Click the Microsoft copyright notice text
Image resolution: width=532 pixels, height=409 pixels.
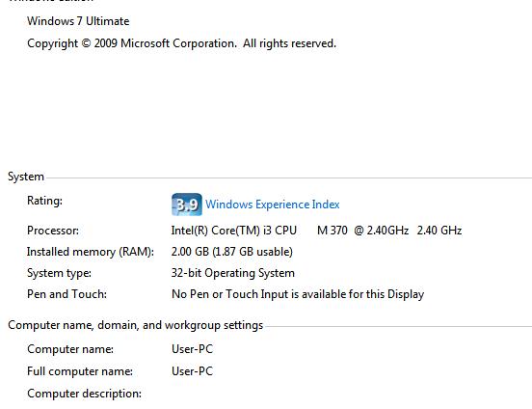181,43
